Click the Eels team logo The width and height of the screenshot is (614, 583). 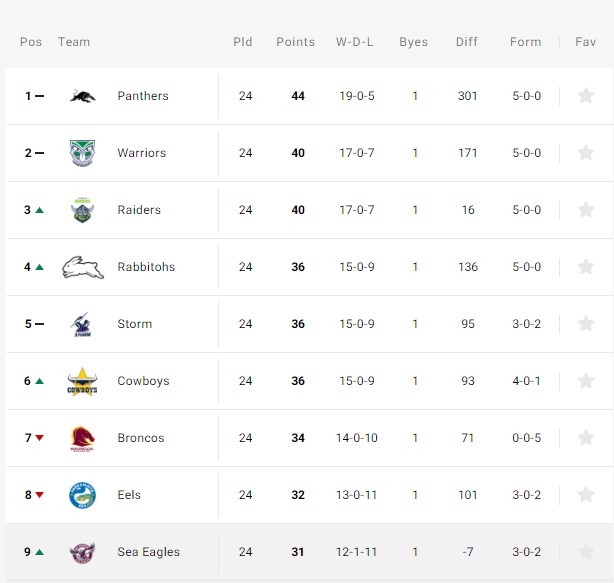[x=82, y=495]
